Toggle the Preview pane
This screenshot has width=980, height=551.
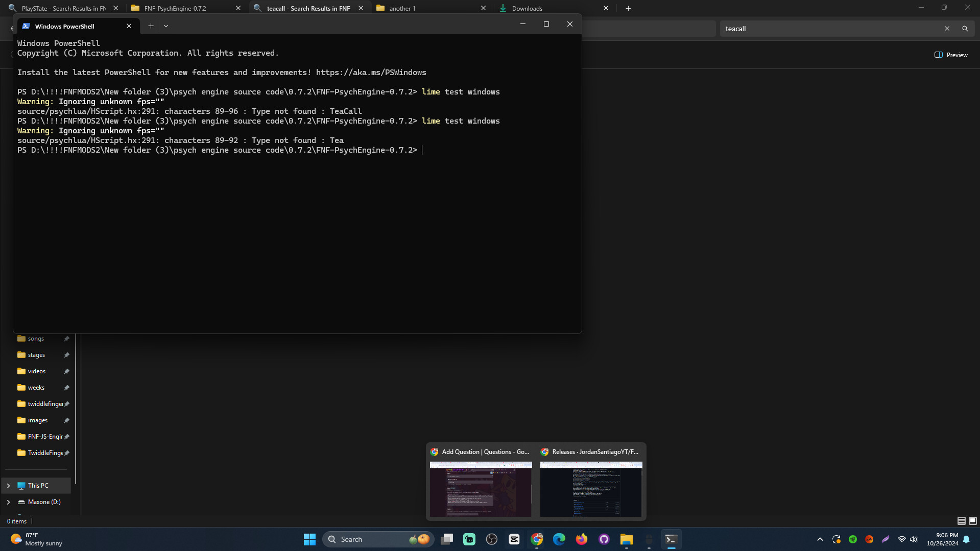click(x=951, y=55)
